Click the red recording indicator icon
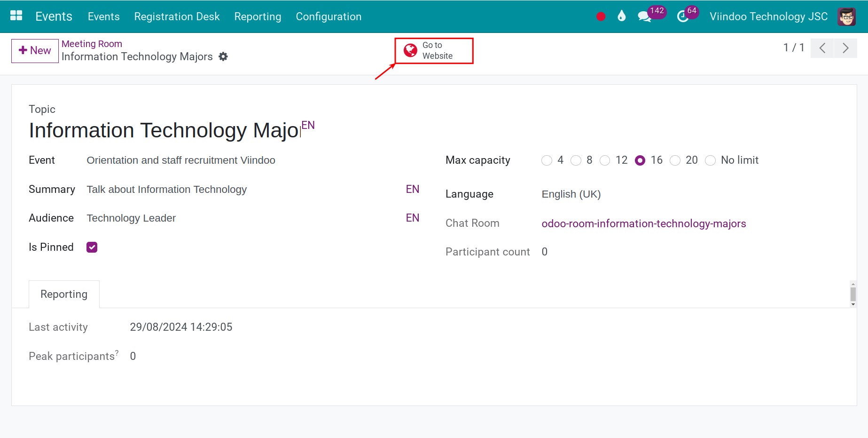 tap(601, 16)
